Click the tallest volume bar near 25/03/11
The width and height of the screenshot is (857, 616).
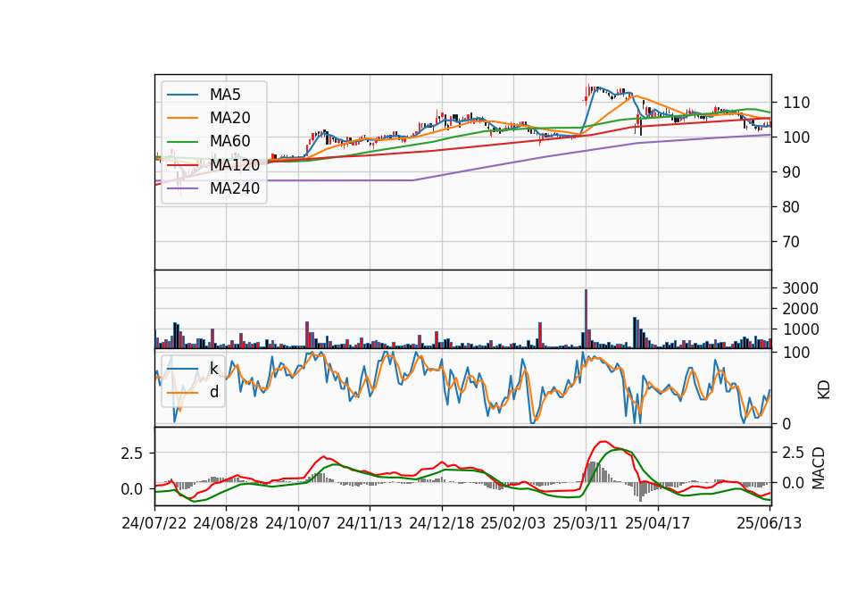coord(586,319)
